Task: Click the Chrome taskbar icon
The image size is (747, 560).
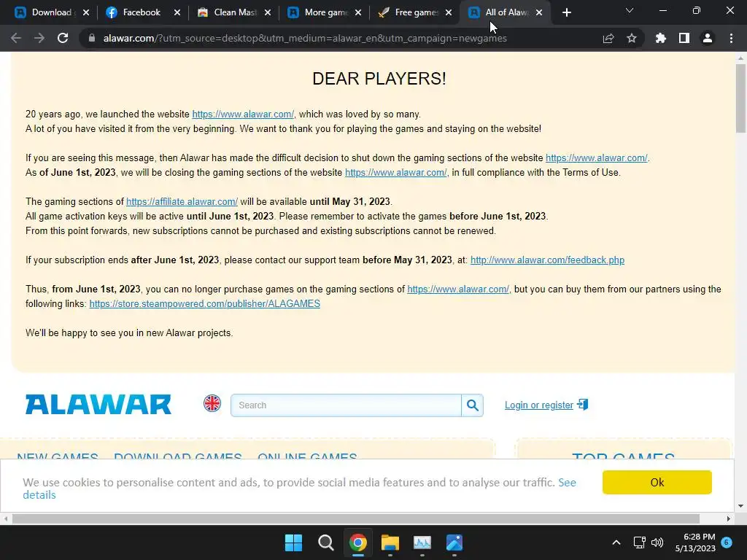Action: coord(357,542)
